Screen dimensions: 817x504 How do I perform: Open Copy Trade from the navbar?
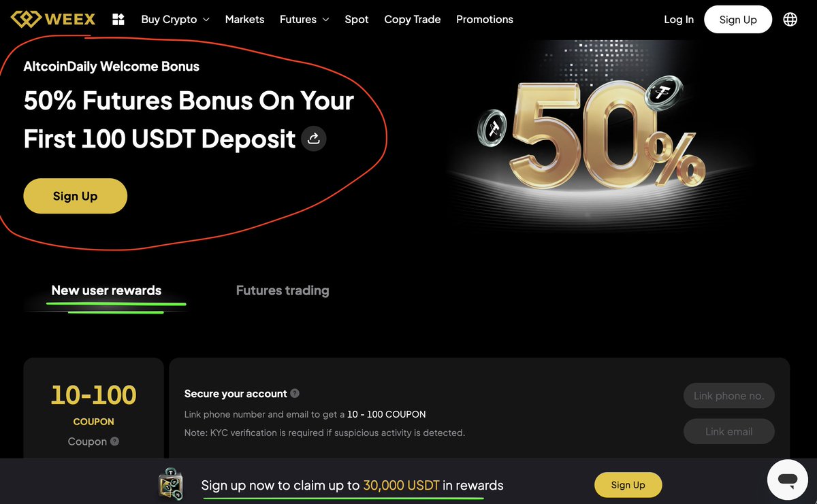click(413, 19)
